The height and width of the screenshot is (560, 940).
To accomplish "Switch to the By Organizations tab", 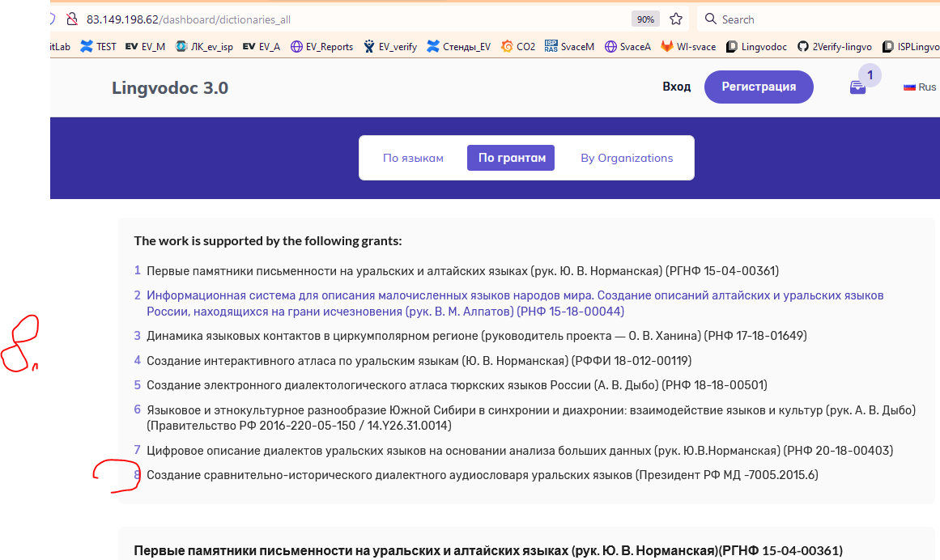I will pyautogui.click(x=626, y=158).
